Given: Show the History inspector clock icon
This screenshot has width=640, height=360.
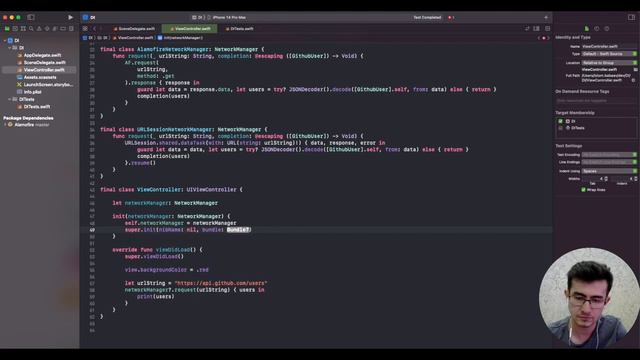Looking at the screenshot, I should 597,29.
